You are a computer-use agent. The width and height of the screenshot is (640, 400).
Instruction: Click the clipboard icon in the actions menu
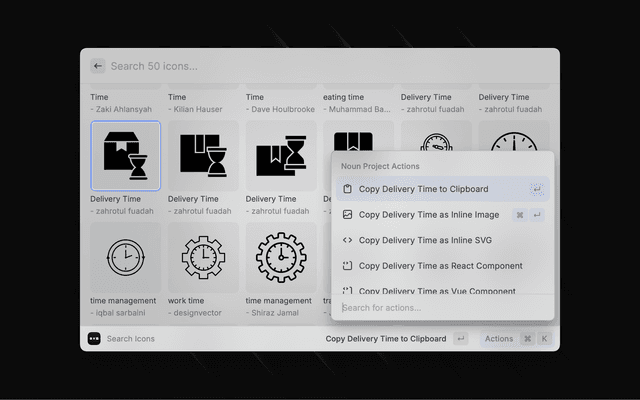click(x=347, y=189)
